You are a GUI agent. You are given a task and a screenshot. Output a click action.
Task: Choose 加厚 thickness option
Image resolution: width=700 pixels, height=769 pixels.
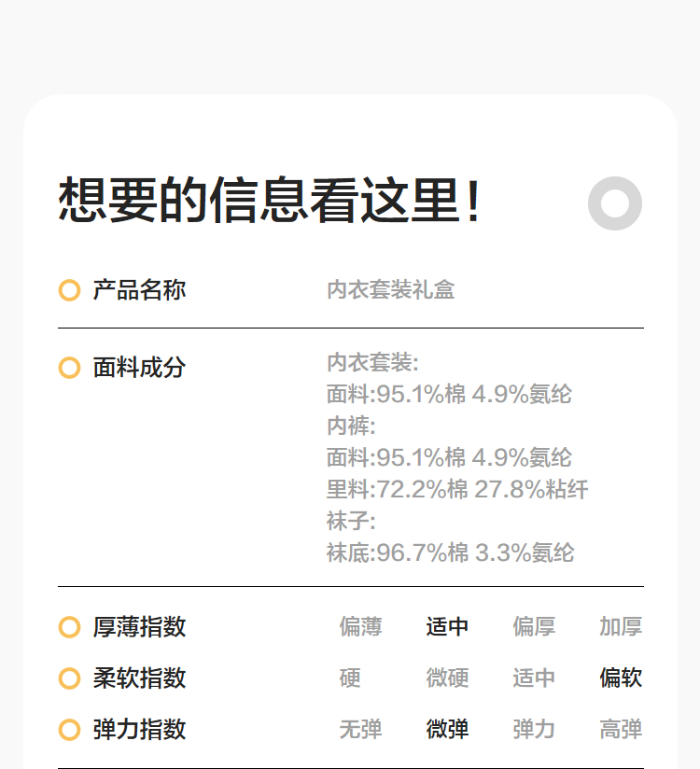[621, 627]
